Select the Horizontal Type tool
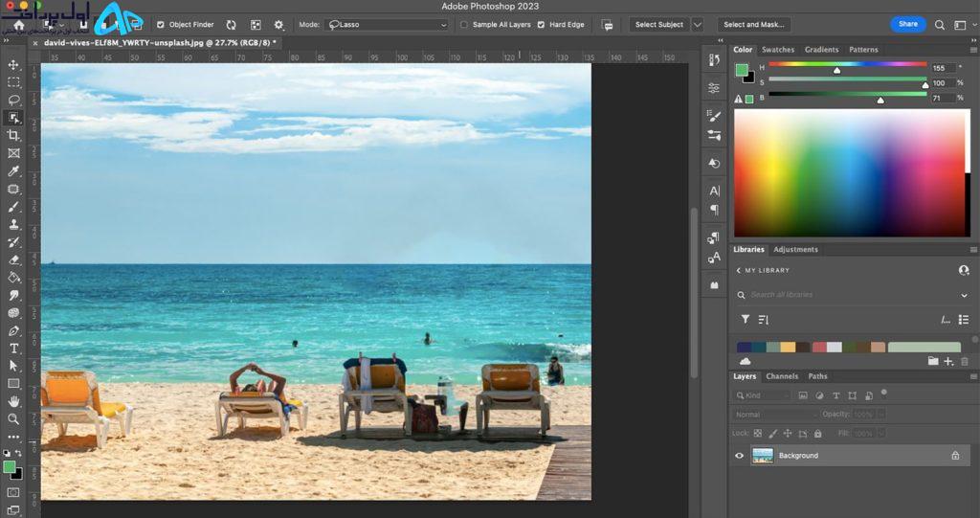Screen dimensions: 980x518 coord(13,349)
